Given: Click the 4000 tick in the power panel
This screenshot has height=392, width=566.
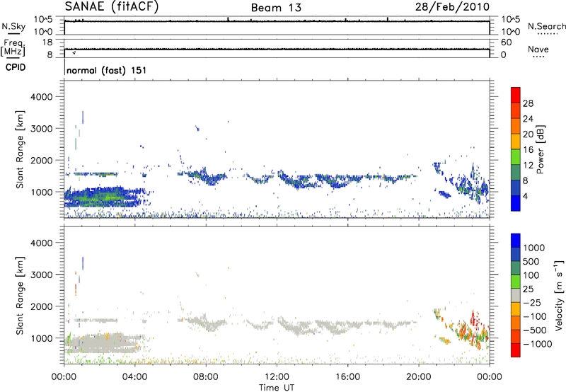Looking at the screenshot, I should coord(41,97).
